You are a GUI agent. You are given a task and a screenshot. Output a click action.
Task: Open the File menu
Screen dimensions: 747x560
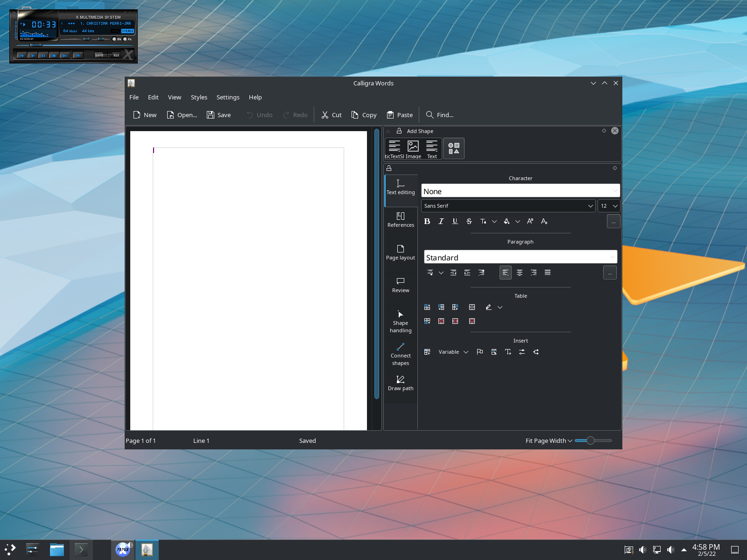click(x=134, y=97)
